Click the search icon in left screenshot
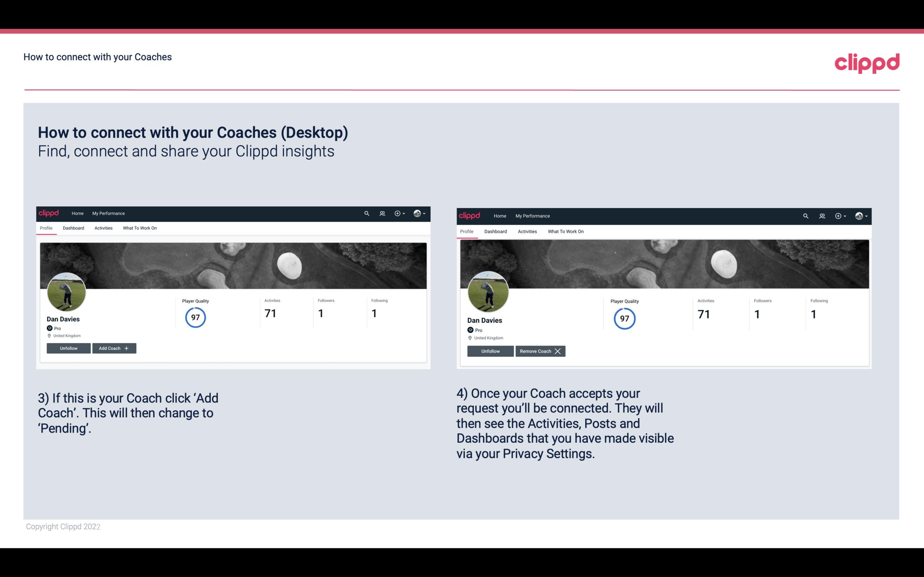The image size is (924, 577). point(367,213)
